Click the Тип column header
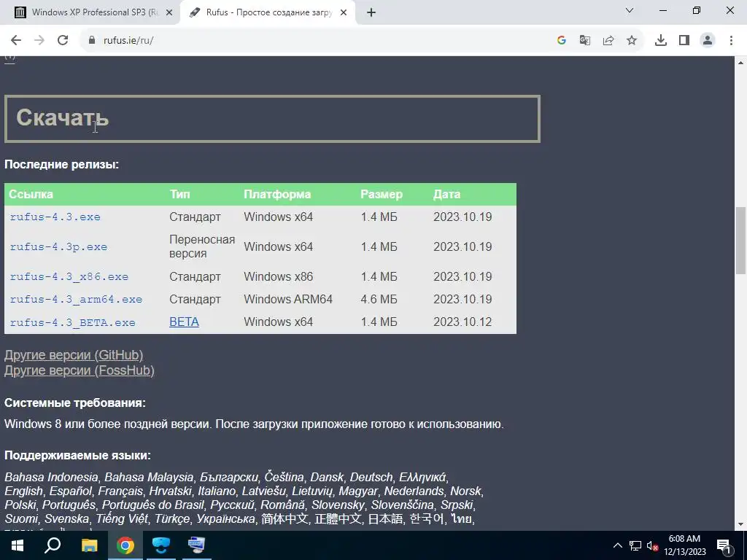The height and width of the screenshot is (560, 747). point(179,194)
